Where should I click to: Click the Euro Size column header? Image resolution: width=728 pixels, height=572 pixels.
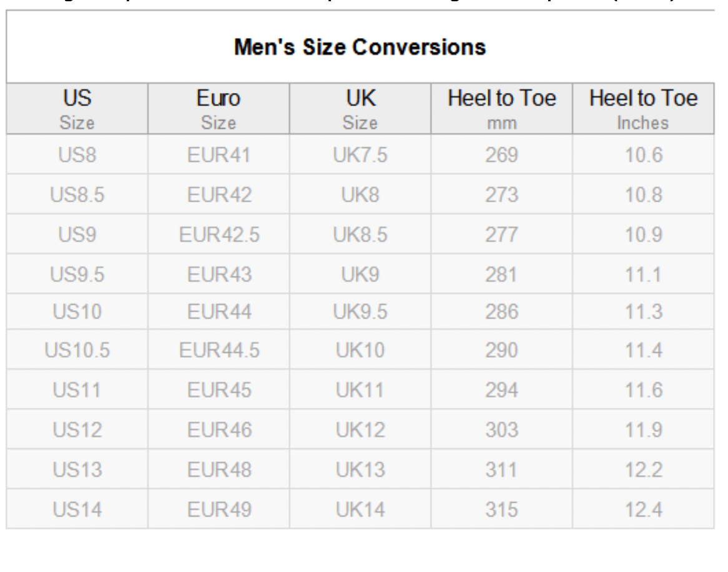click(219, 109)
